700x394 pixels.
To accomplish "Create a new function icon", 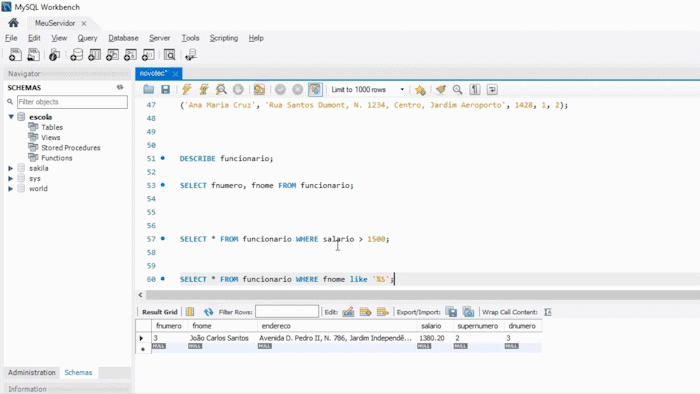I will click(148, 55).
